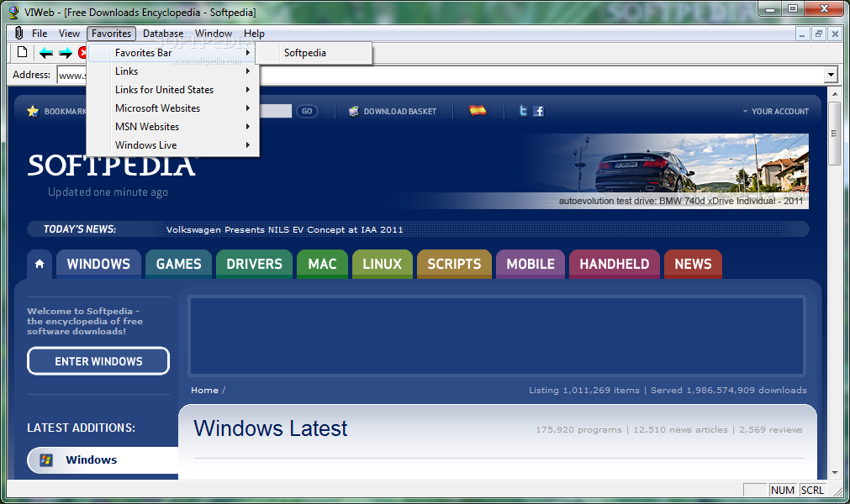Click the Windows Latest heading
Image resolution: width=850 pixels, height=504 pixels.
coord(271,428)
